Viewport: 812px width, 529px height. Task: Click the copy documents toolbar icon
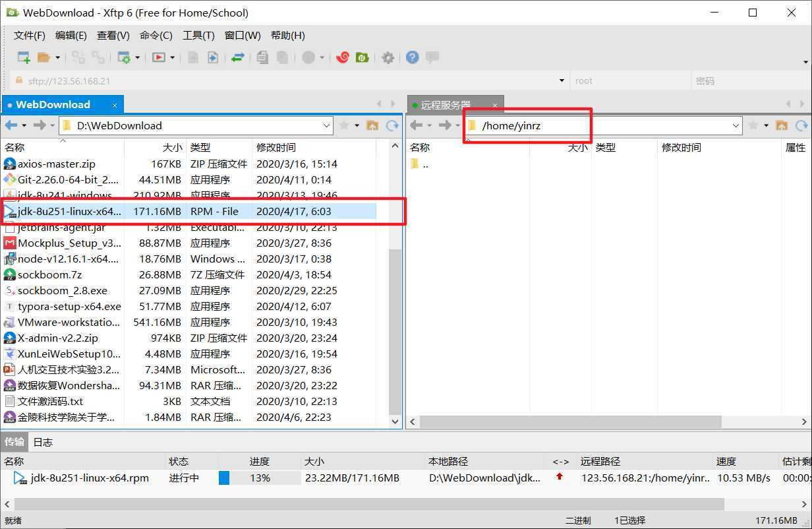(x=262, y=57)
